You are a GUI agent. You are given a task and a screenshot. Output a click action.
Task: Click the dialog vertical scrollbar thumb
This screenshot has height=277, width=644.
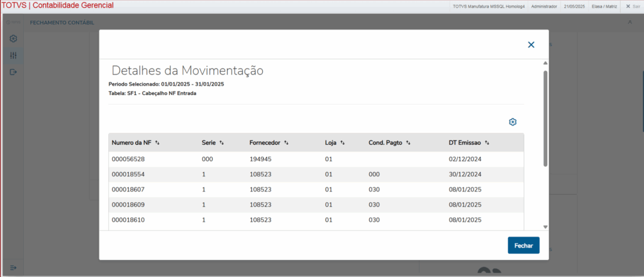pyautogui.click(x=545, y=118)
